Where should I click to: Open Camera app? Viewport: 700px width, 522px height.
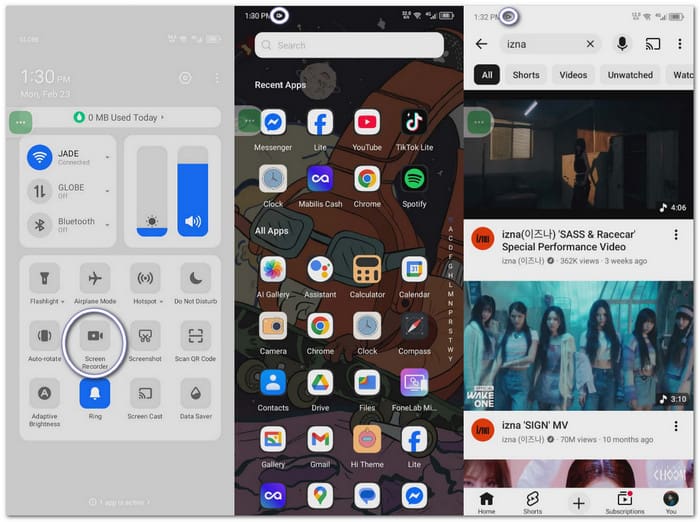pyautogui.click(x=273, y=326)
